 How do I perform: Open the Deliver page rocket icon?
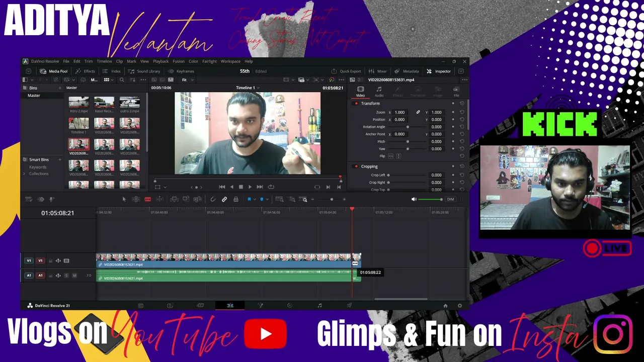(349, 306)
